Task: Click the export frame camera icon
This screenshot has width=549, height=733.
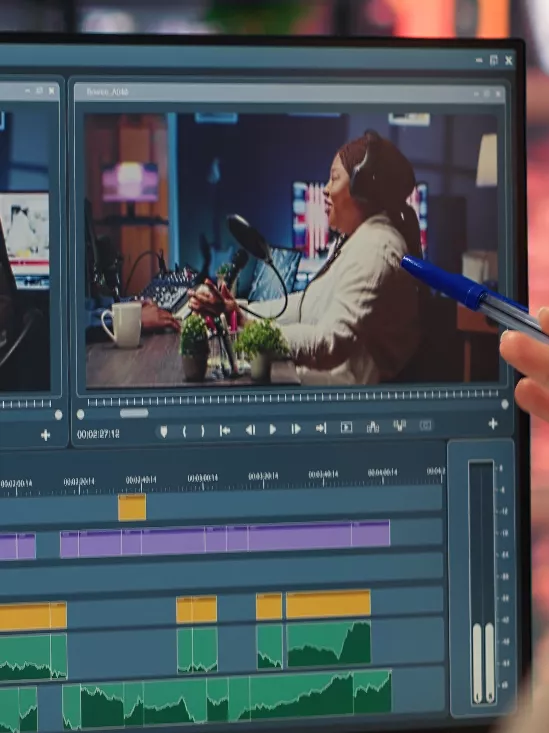Action: (x=426, y=425)
